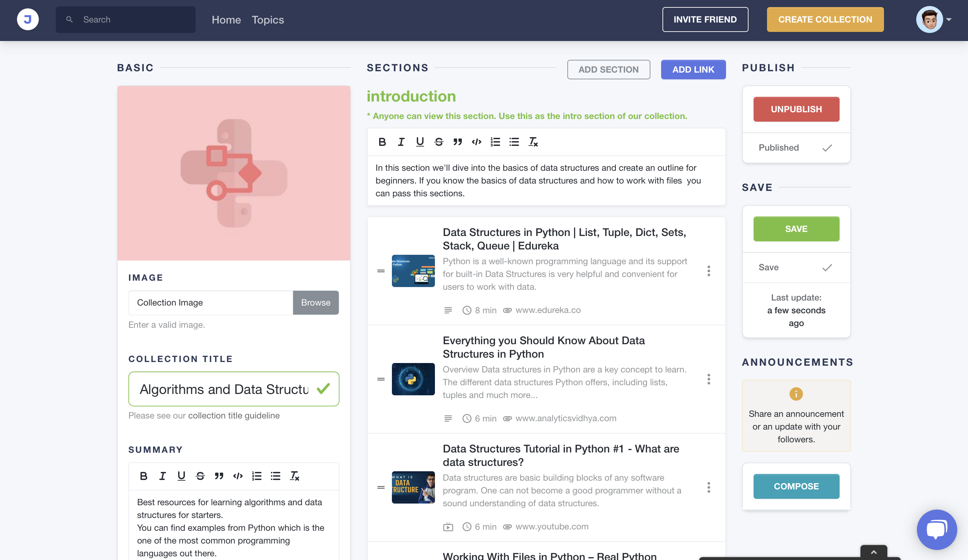Image resolution: width=968 pixels, height=560 pixels.
Task: Insert blockquote in introduction editor
Action: (457, 142)
